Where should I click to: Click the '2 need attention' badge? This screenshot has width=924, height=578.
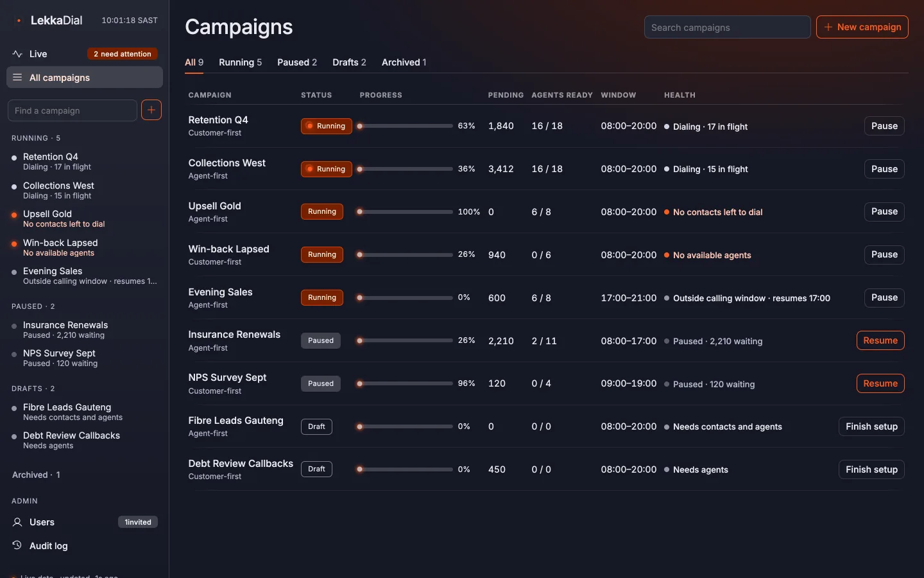(x=123, y=54)
